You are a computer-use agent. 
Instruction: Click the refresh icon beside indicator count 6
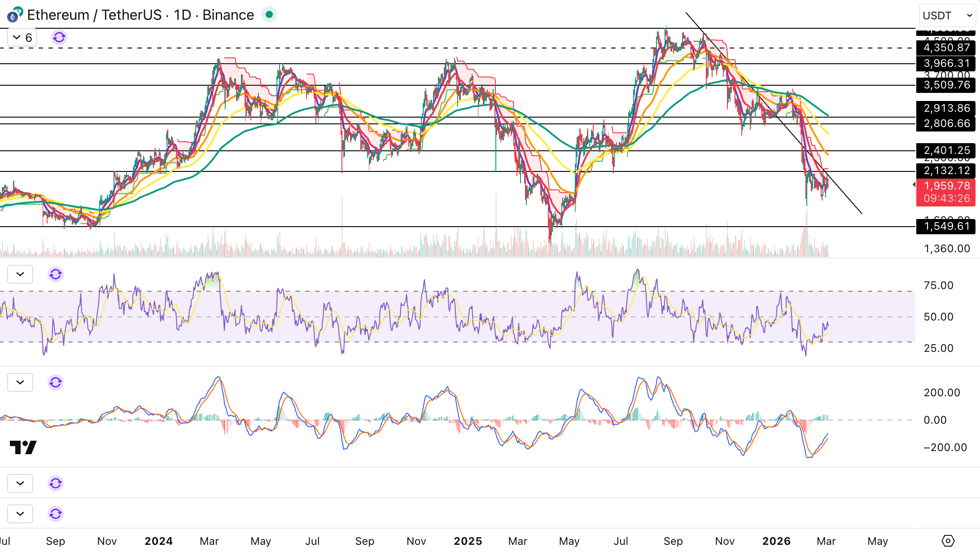pyautogui.click(x=59, y=37)
